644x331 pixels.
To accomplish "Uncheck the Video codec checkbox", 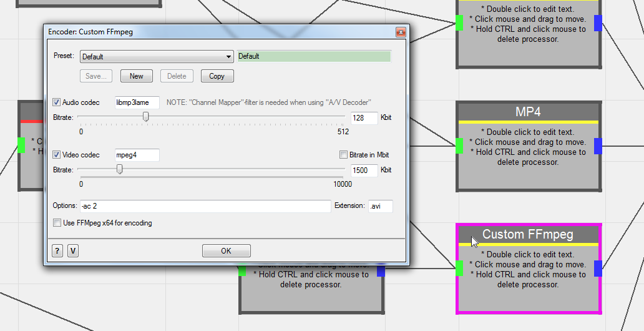I will pyautogui.click(x=57, y=155).
